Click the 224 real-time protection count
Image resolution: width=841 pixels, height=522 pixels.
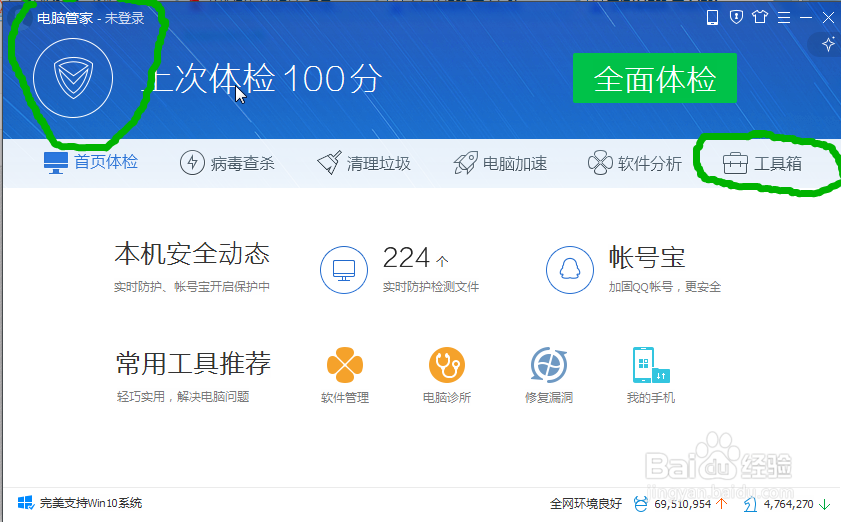click(x=407, y=258)
